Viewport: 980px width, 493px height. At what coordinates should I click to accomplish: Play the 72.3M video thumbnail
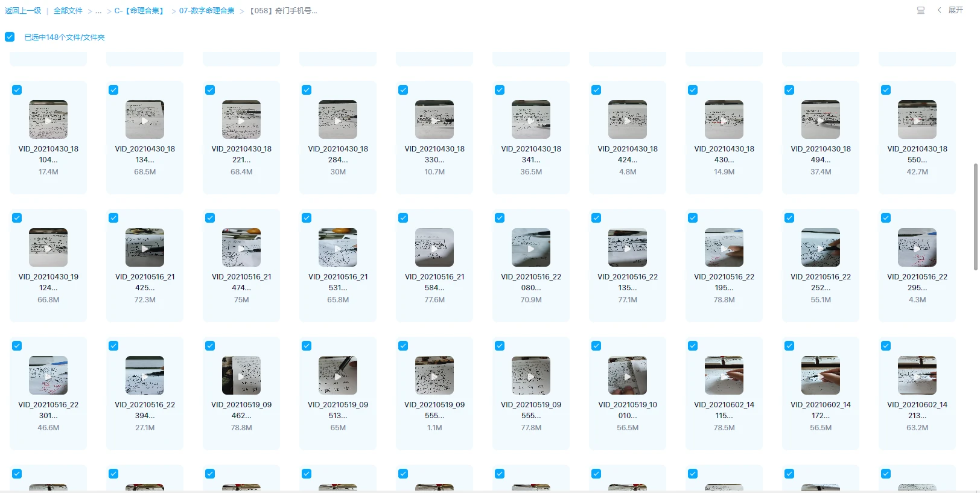click(145, 247)
